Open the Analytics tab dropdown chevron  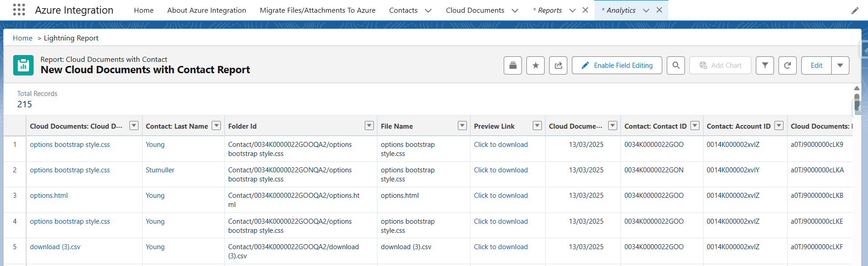pyautogui.click(x=646, y=10)
